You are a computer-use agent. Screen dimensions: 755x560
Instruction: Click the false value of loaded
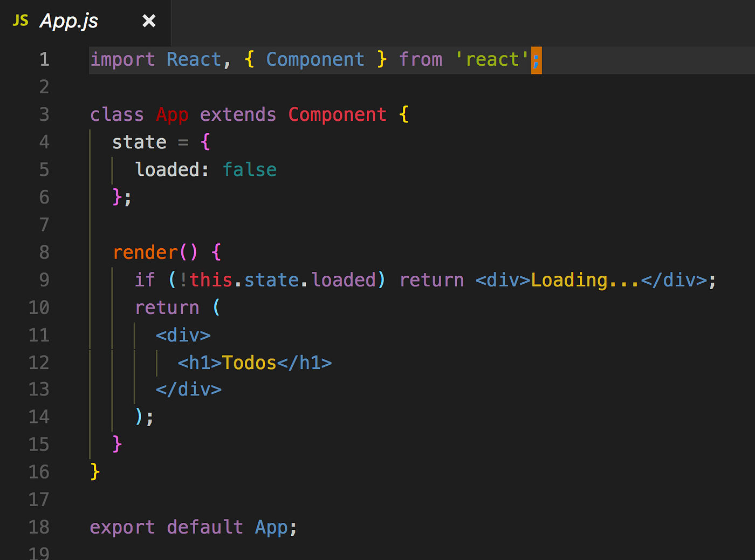coord(250,169)
